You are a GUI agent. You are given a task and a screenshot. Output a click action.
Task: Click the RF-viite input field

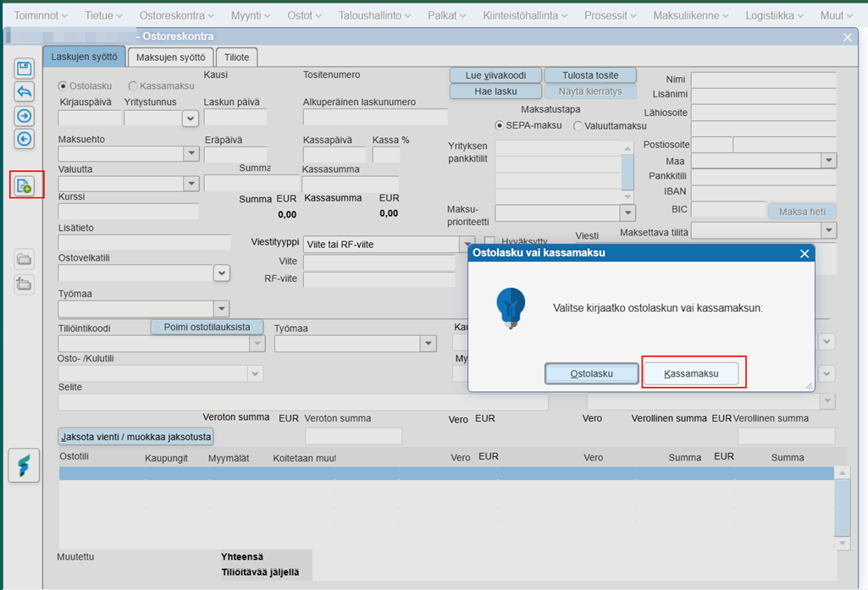point(379,279)
